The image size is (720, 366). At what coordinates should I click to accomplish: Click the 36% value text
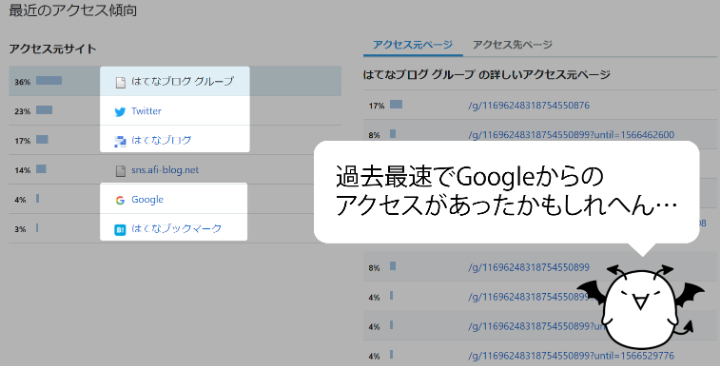(22, 82)
